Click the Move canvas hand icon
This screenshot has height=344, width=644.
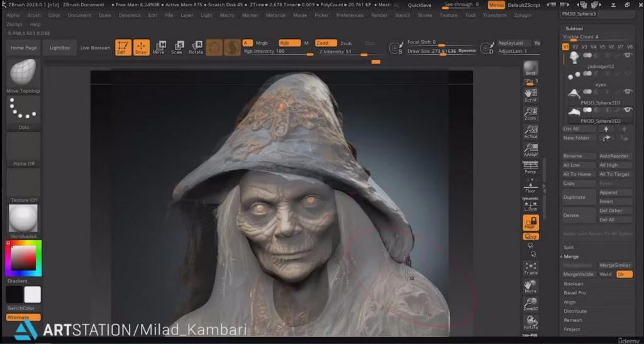tap(531, 287)
